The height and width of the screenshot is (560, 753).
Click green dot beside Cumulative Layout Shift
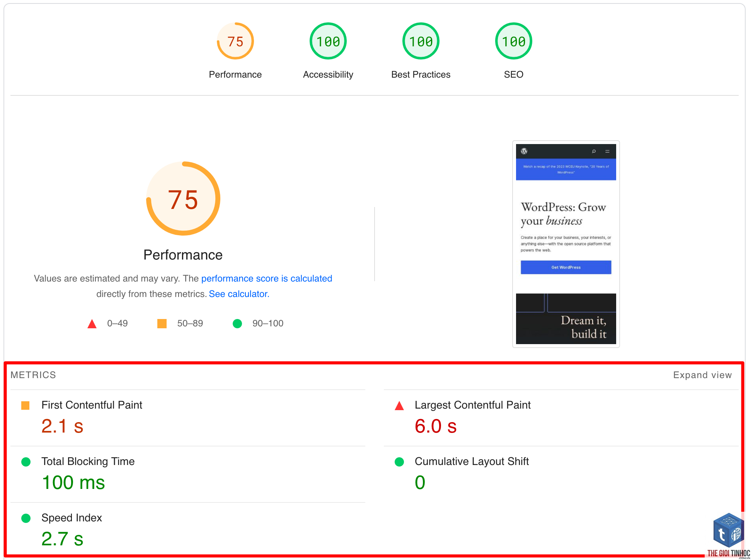pyautogui.click(x=399, y=462)
